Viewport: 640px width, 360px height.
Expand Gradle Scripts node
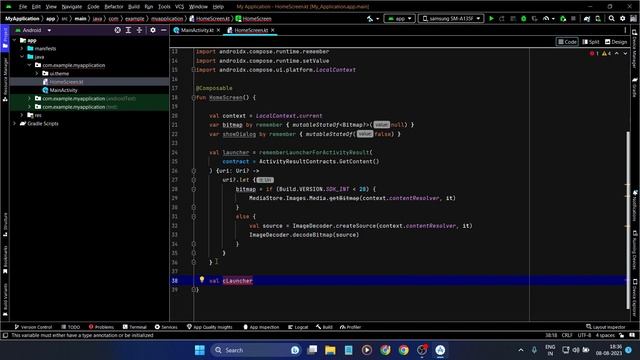click(15, 123)
